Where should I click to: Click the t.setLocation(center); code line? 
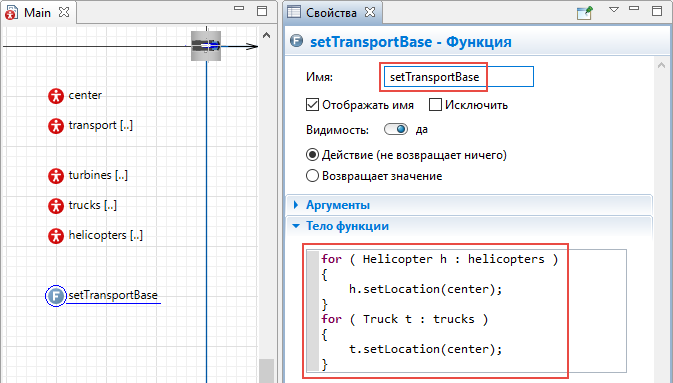[x=425, y=349]
